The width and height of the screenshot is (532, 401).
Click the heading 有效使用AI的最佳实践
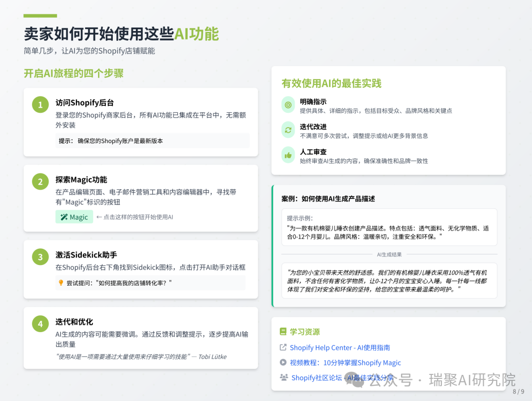(332, 83)
